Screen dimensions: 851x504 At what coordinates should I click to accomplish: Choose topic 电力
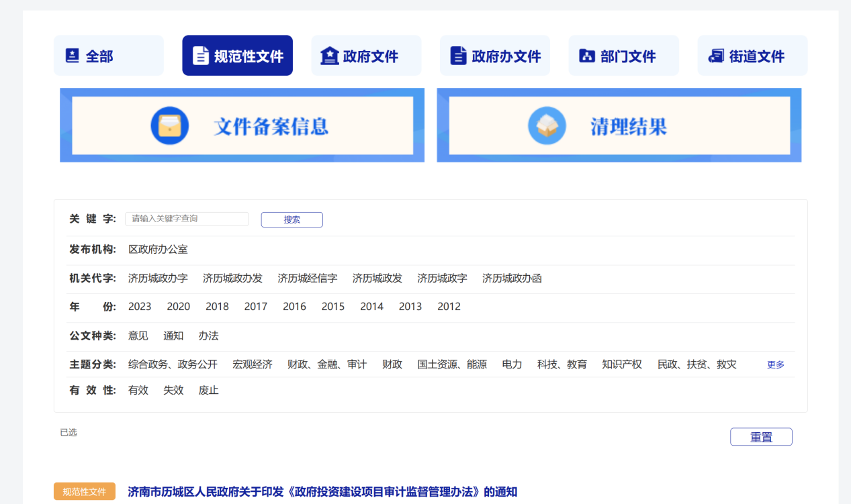[x=512, y=364]
